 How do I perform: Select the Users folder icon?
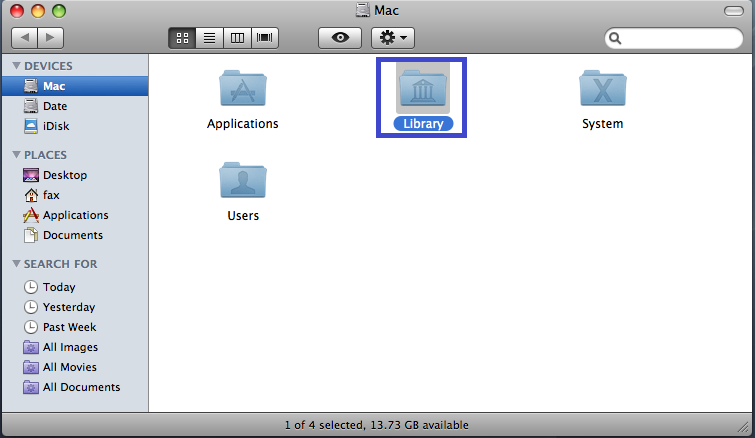(x=243, y=180)
